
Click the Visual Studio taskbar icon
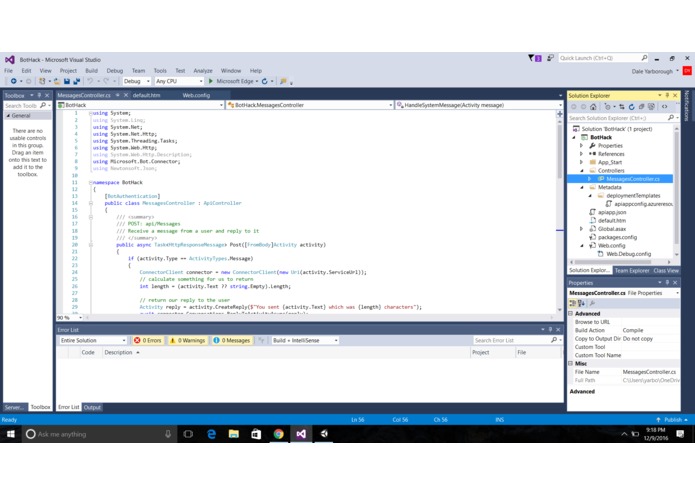(301, 434)
